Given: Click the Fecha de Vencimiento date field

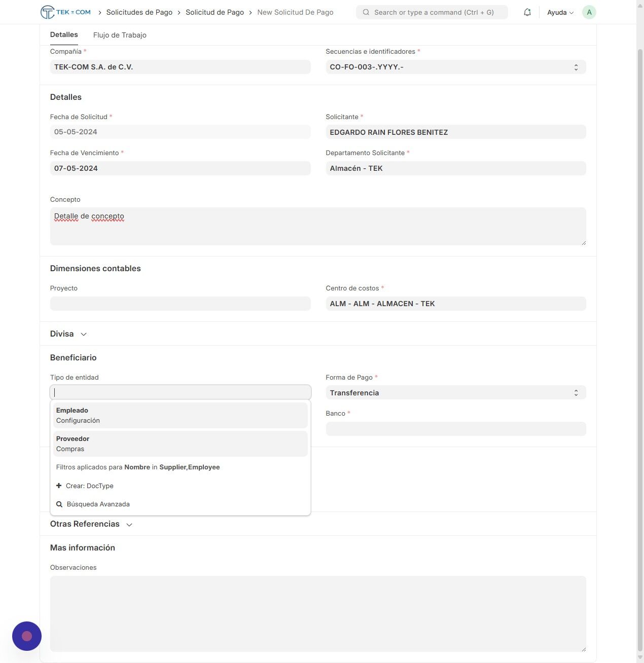Looking at the screenshot, I should tap(180, 168).
